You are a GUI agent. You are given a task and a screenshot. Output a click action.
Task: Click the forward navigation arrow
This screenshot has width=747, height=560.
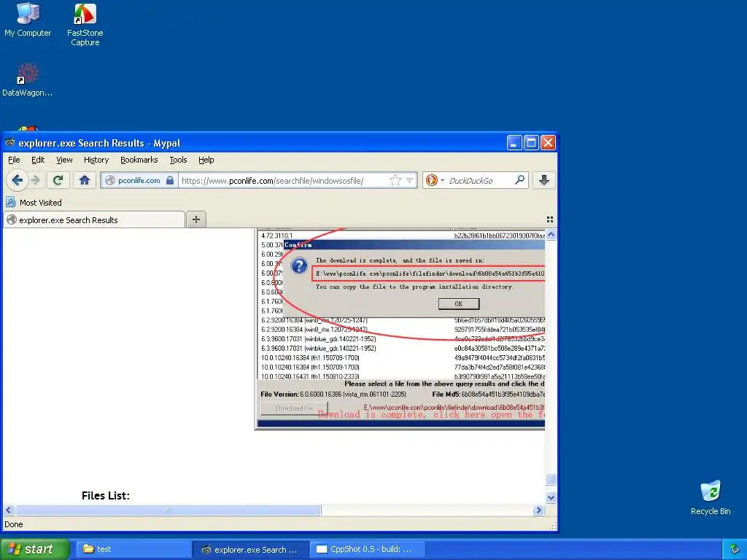click(x=35, y=181)
